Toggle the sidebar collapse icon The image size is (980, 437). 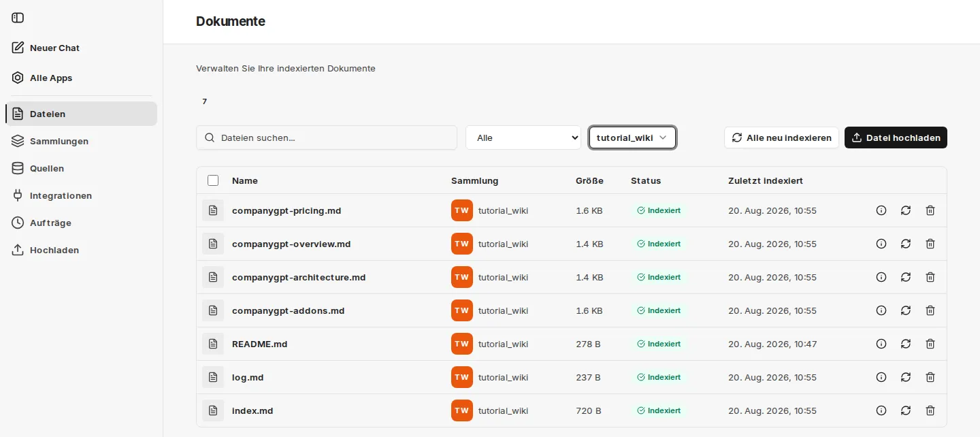18,18
